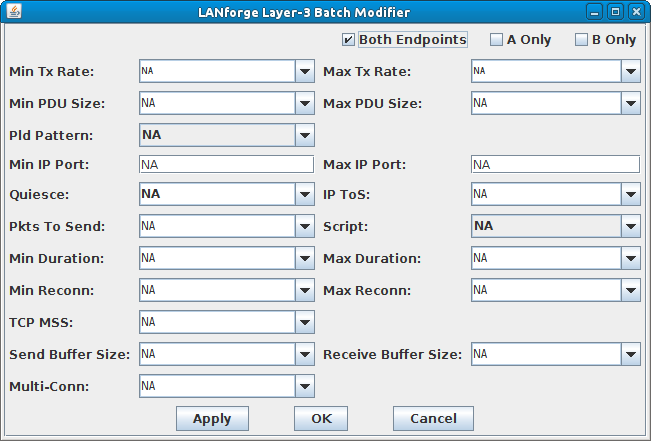Click inside the Min Reconn text box

click(217, 290)
